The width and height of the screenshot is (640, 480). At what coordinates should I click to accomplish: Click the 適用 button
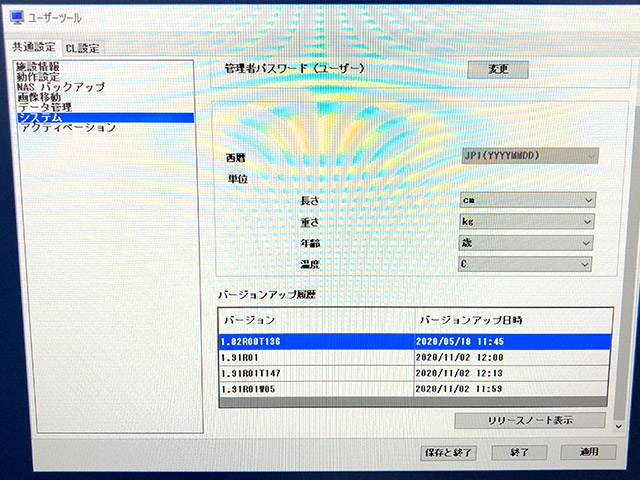pos(589,452)
